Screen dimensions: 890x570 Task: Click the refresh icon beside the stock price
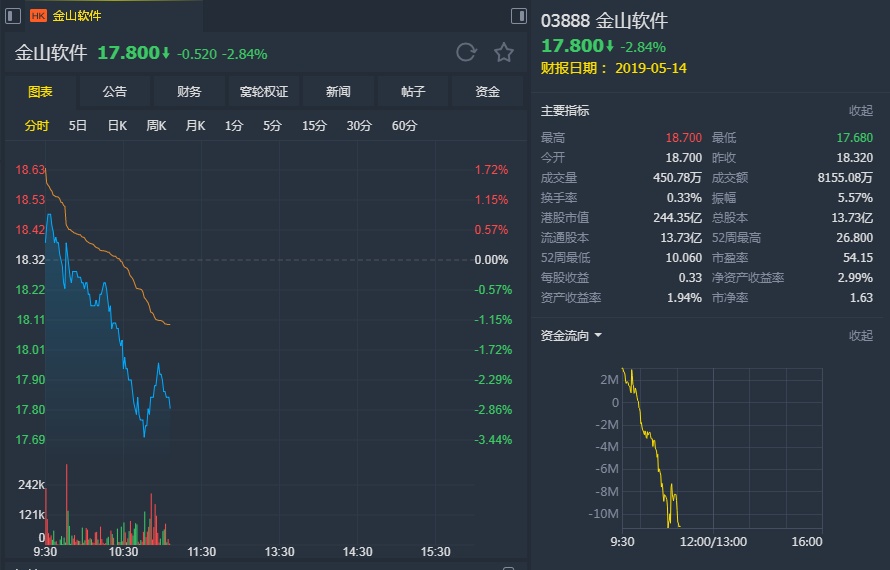tap(466, 53)
